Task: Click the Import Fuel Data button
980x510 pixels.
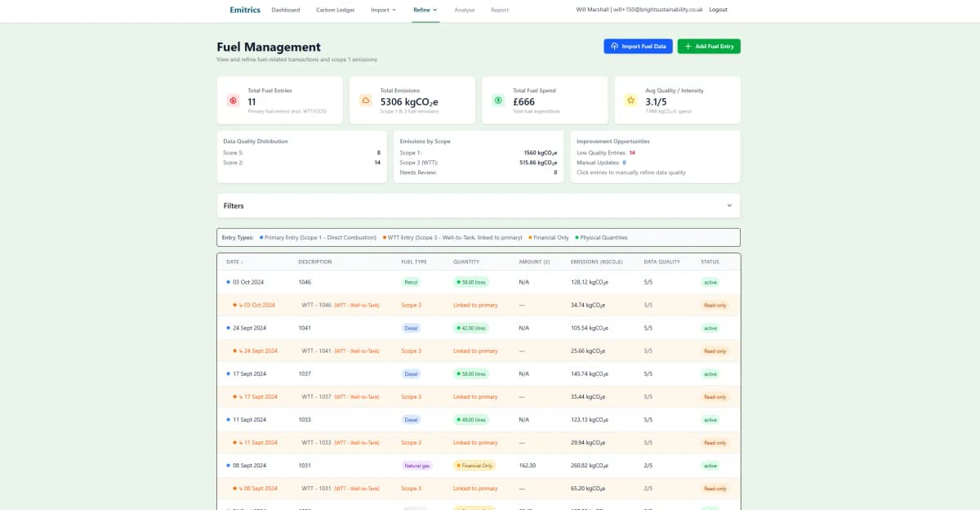Action: pos(637,47)
